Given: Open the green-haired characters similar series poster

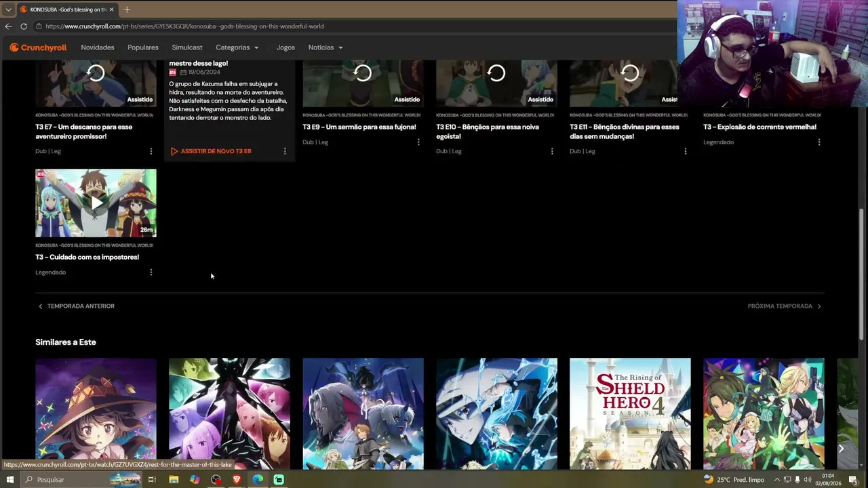Looking at the screenshot, I should point(764,413).
